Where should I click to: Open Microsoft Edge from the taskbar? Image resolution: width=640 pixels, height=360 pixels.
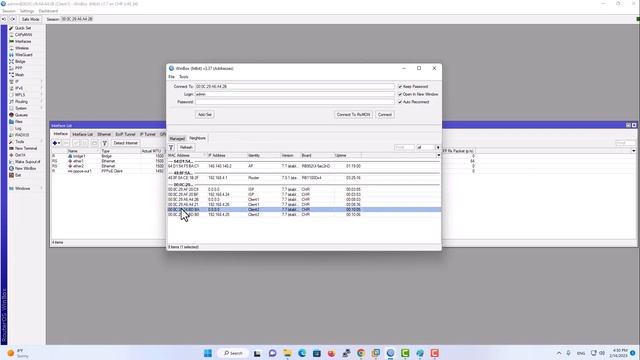(x=302, y=353)
